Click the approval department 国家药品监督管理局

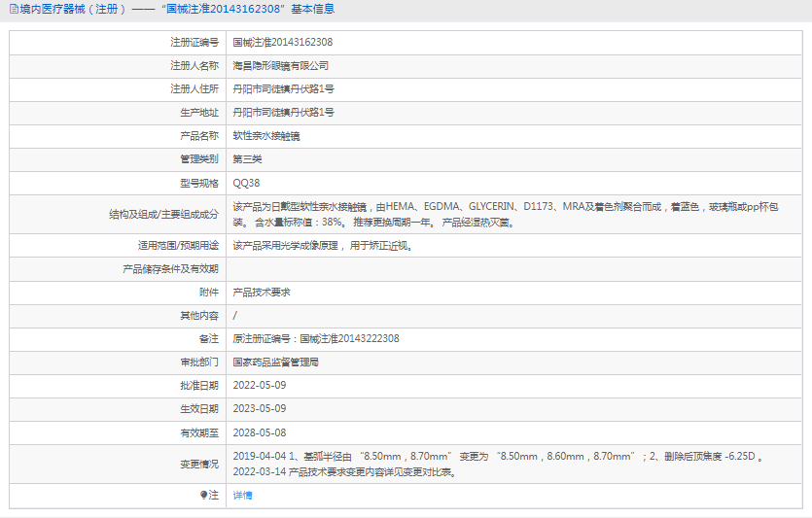click(276, 362)
